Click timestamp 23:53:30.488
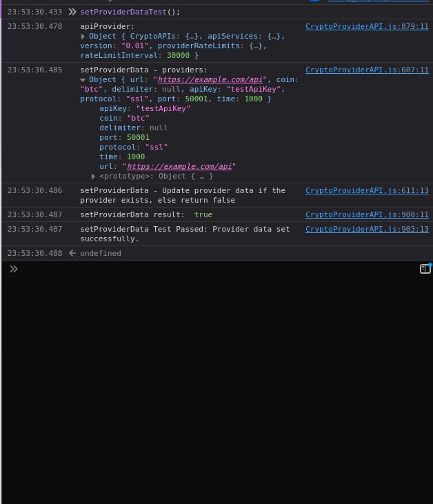 pos(34,253)
